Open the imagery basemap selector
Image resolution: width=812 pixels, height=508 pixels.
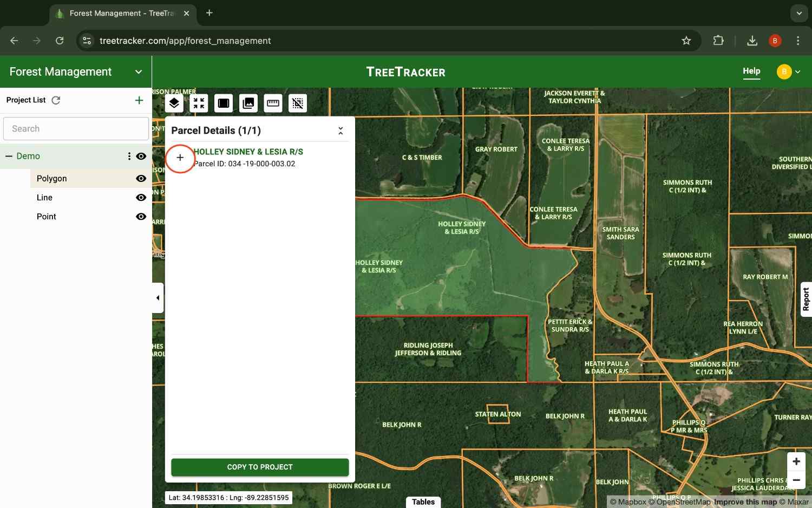248,103
